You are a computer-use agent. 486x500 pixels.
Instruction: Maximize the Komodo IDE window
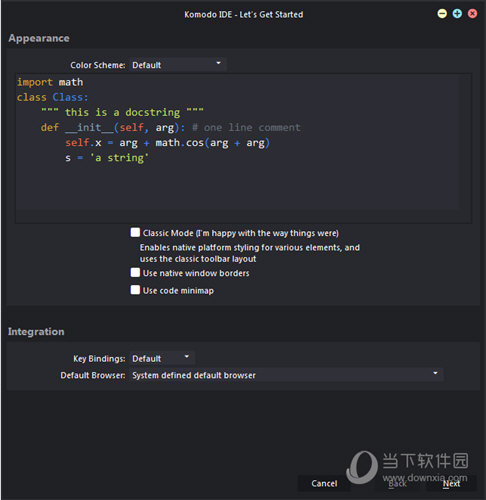pyautogui.click(x=457, y=14)
